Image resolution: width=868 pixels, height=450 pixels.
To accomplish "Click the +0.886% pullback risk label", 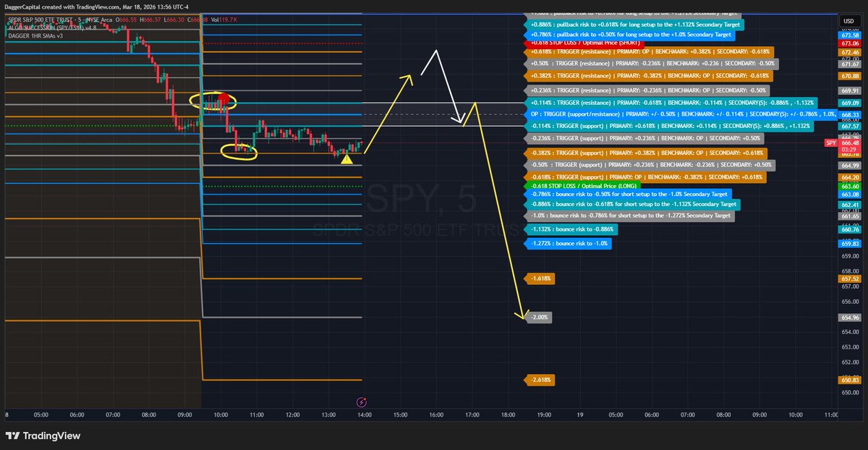I will tap(632, 24).
